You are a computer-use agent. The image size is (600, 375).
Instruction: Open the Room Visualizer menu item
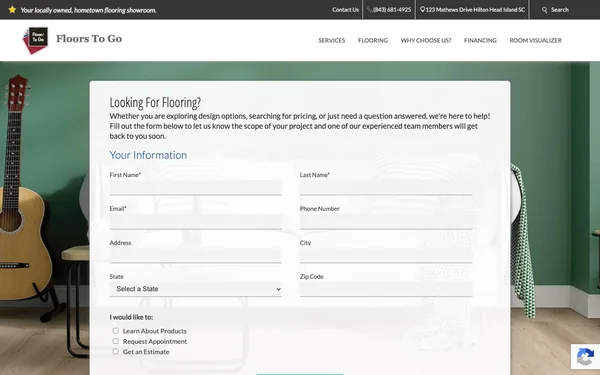point(535,40)
